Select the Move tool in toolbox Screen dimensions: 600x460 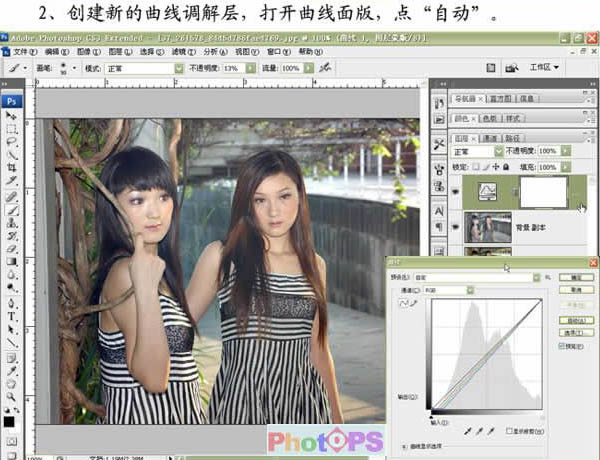12,117
